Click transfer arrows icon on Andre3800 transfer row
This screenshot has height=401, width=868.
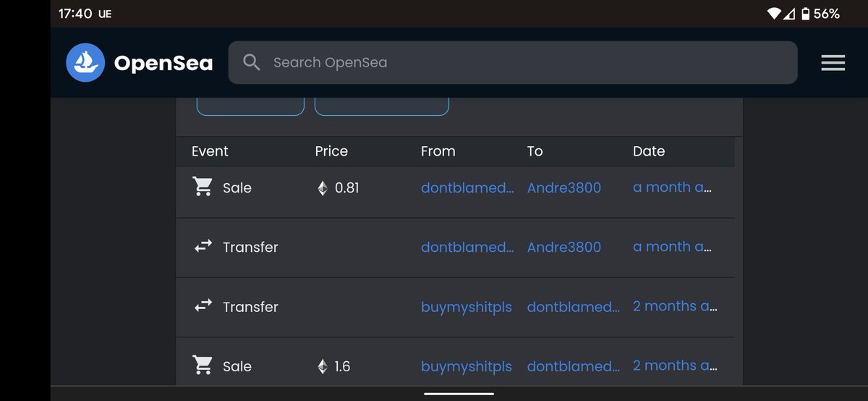pyautogui.click(x=203, y=247)
